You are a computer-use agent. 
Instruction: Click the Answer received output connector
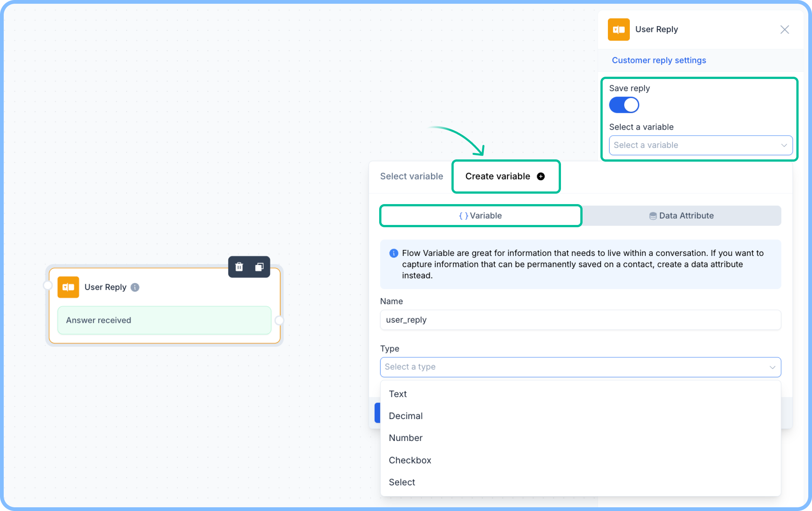point(279,320)
